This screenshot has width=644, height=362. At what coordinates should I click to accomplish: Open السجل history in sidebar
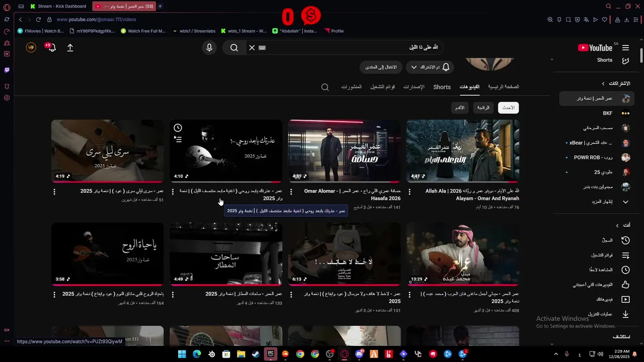coord(597,240)
